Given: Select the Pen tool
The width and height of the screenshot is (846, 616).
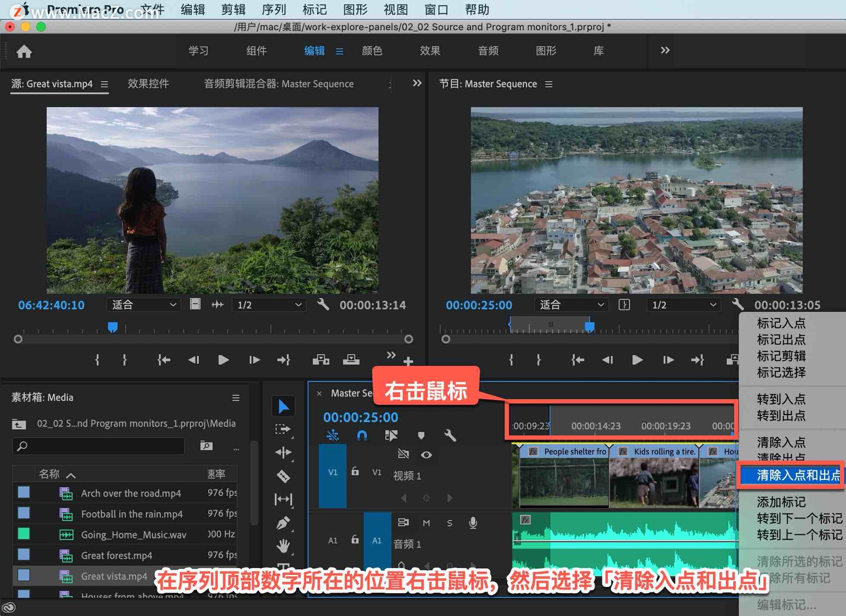Looking at the screenshot, I should [283, 523].
